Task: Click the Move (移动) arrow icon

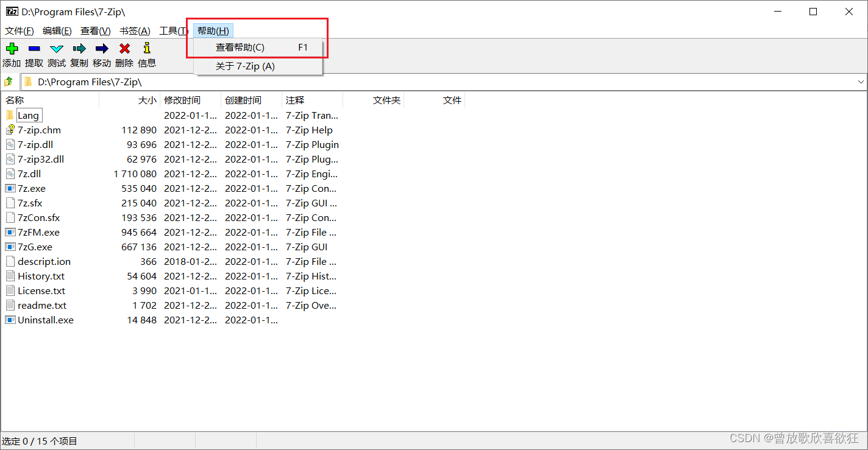Action: (x=102, y=49)
